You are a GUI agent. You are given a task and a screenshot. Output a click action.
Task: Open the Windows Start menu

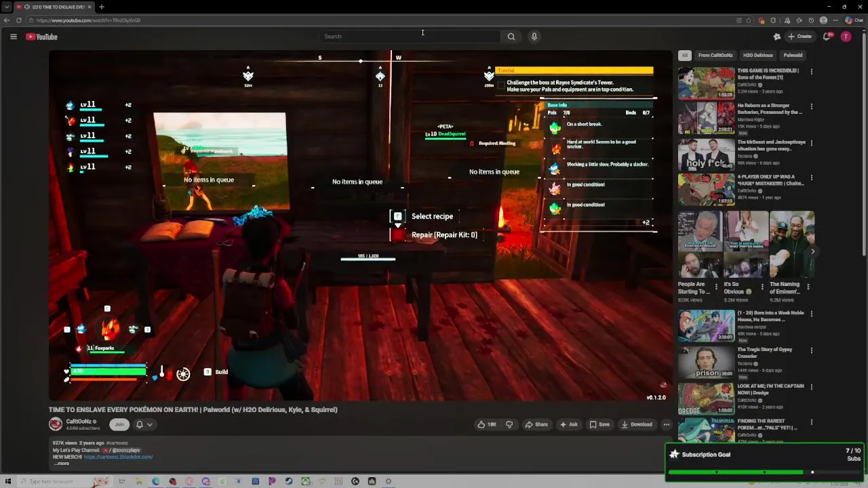coord(8,481)
